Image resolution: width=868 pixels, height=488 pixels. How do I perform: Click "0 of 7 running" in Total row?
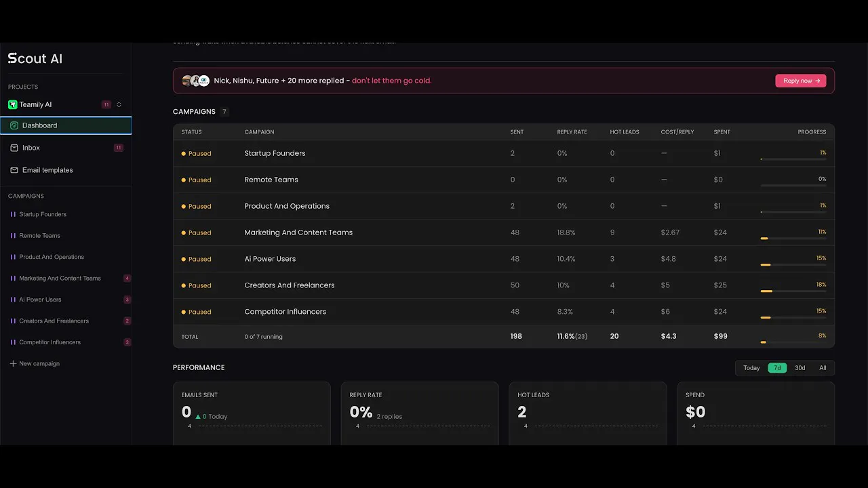click(x=264, y=337)
